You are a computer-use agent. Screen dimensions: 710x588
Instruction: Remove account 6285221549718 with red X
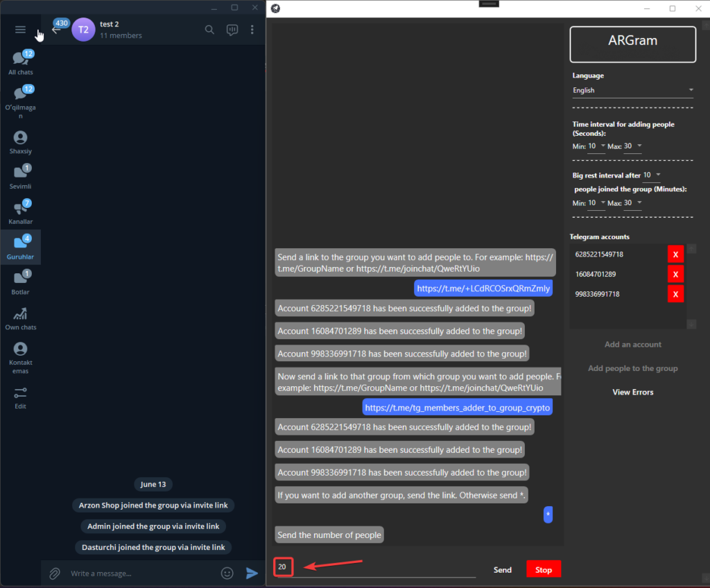click(675, 254)
